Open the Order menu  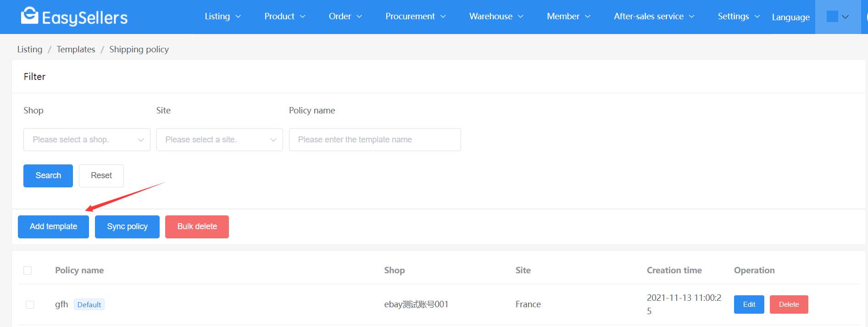(x=345, y=17)
